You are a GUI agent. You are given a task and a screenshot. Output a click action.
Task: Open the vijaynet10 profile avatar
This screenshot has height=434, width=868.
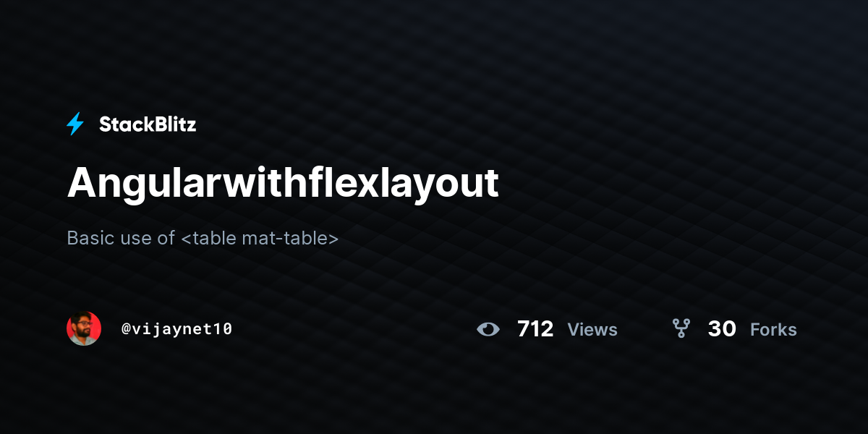pyautogui.click(x=84, y=328)
